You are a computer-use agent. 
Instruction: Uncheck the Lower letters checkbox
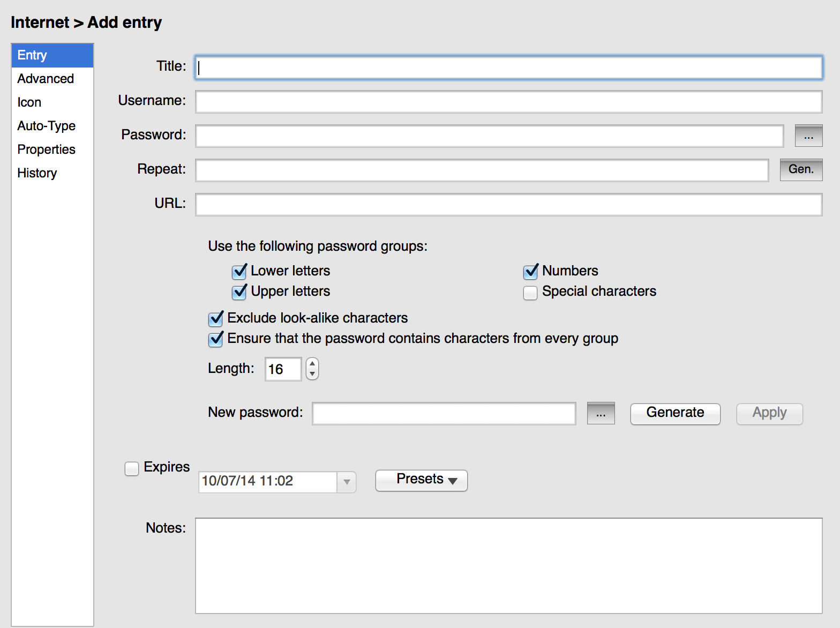[239, 272]
